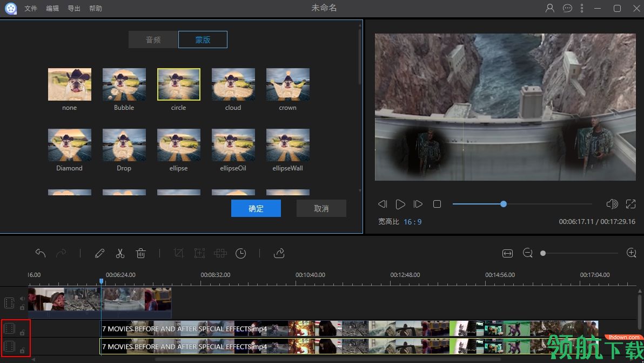This screenshot has width=644, height=363.
Task: Select the none mask thumbnail
Action: [70, 84]
